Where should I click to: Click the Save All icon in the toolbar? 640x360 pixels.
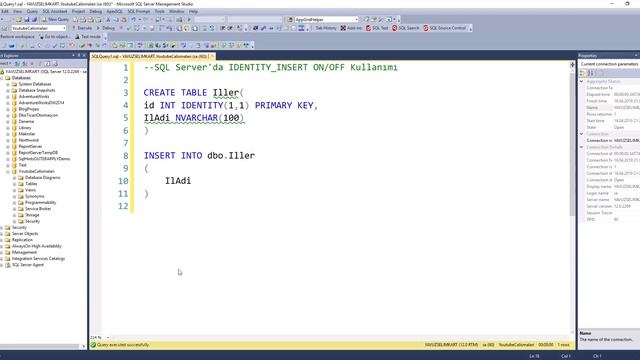pyautogui.click(x=34, y=19)
